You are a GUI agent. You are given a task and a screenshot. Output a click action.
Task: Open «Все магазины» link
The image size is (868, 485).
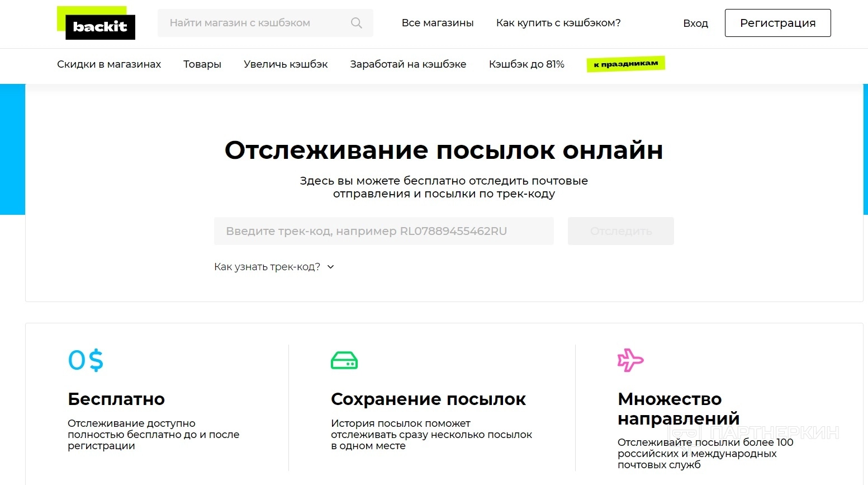[438, 23]
